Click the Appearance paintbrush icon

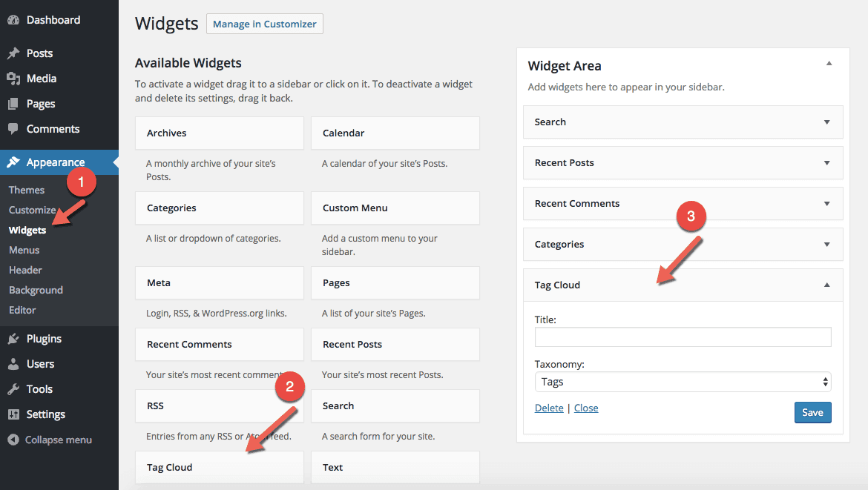13,162
